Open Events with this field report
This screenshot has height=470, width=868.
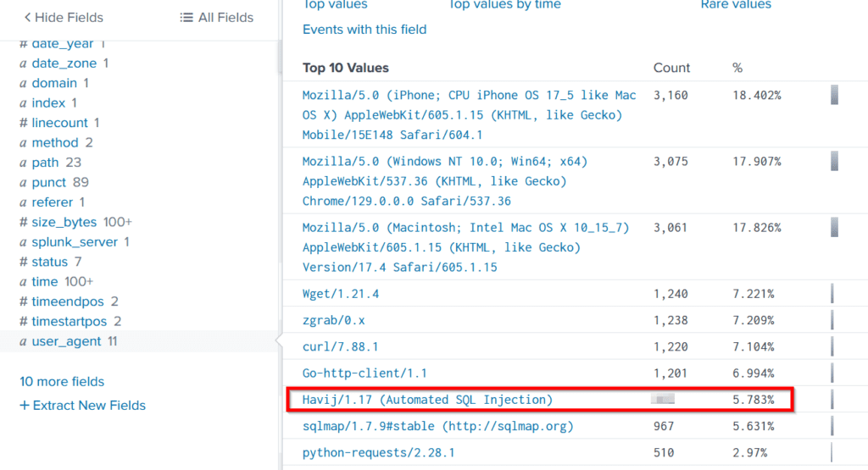pyautogui.click(x=364, y=30)
